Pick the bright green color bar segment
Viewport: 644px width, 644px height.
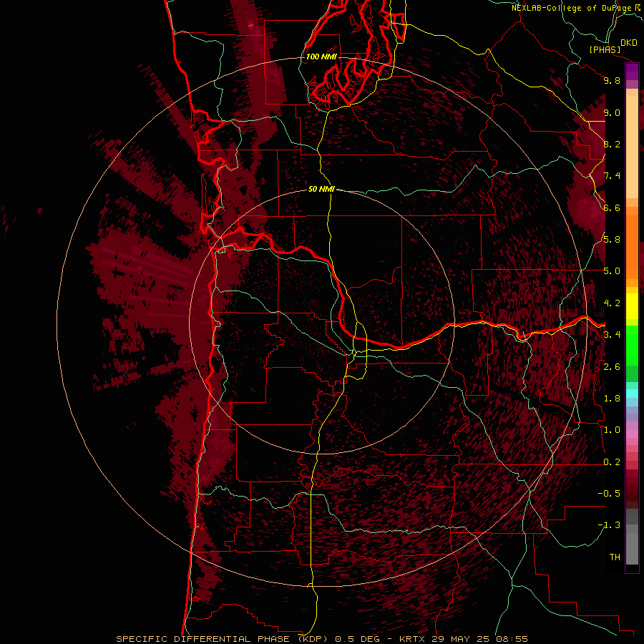[x=632, y=345]
